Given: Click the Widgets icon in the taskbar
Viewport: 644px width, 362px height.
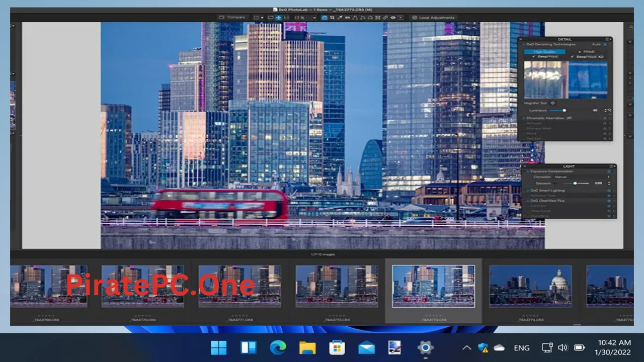Looking at the screenshot, I should [249, 347].
